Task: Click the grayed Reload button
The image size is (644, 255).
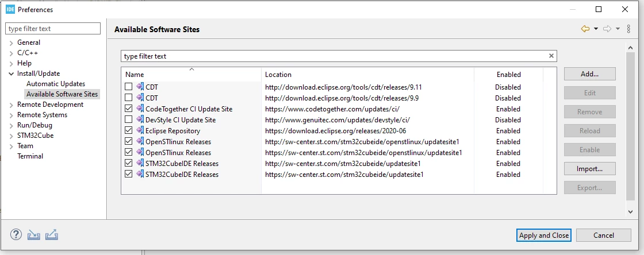Action: coord(590,131)
